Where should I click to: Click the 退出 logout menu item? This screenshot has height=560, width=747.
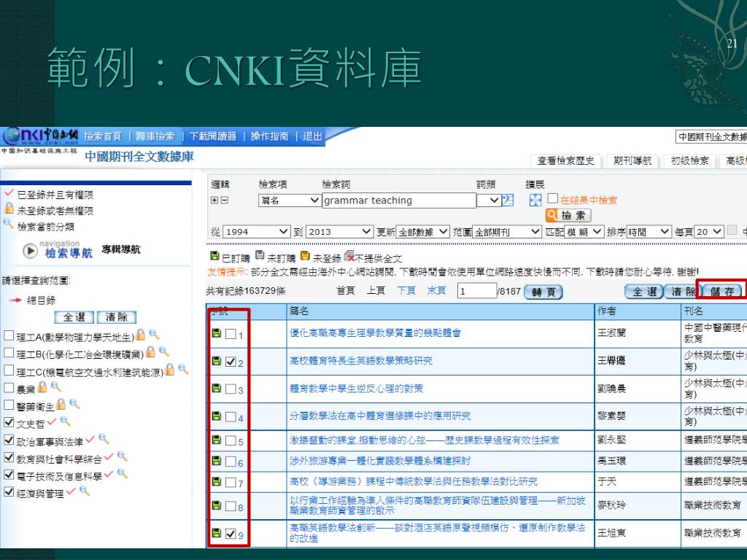312,136
